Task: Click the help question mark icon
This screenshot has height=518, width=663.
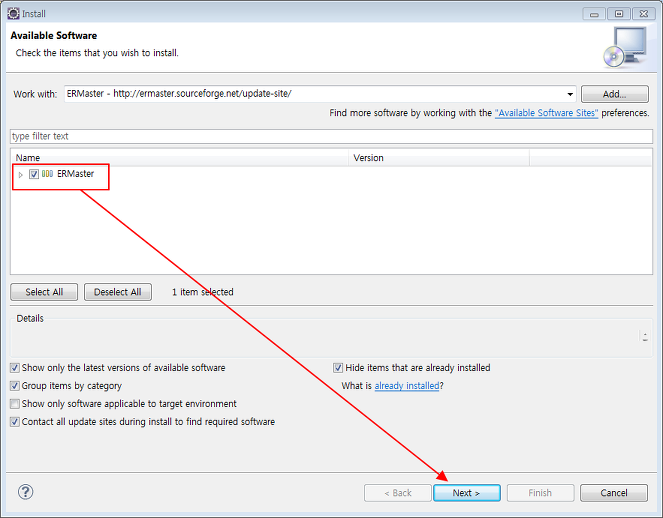Action: (x=25, y=492)
